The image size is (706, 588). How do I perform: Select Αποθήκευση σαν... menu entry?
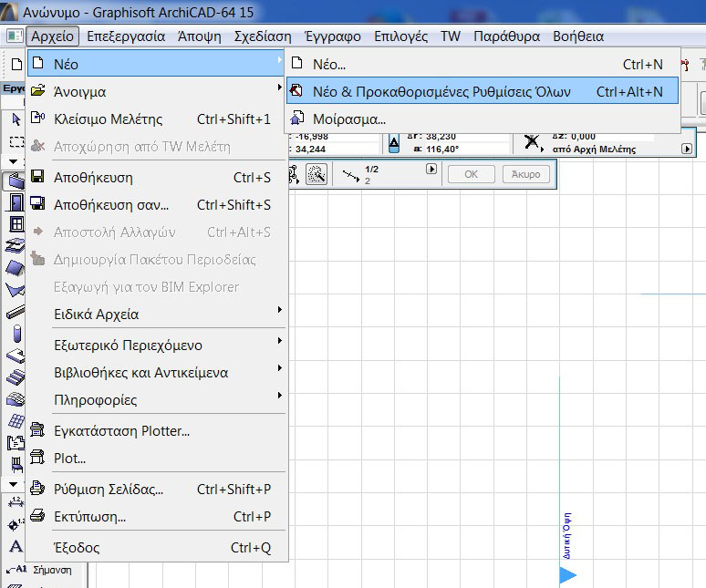[x=156, y=205]
